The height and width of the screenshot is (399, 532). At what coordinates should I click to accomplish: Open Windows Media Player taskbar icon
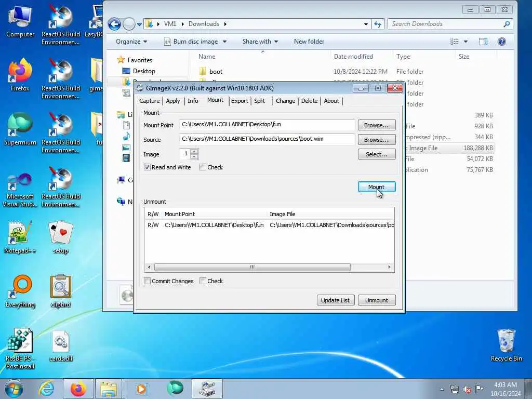tap(141, 389)
